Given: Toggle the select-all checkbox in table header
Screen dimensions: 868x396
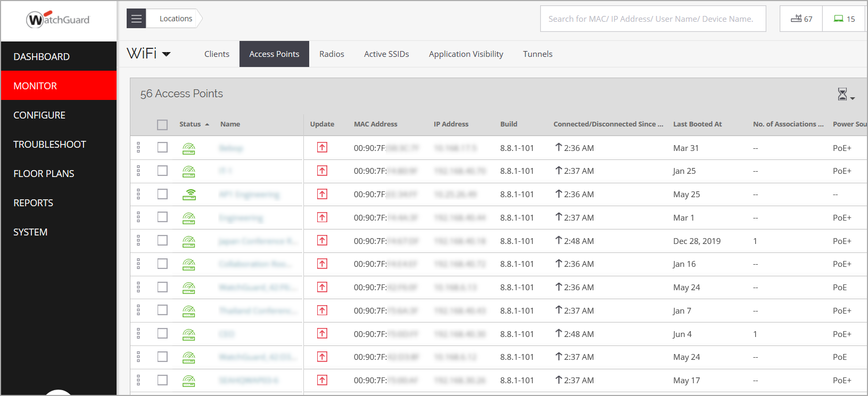Looking at the screenshot, I should 162,124.
